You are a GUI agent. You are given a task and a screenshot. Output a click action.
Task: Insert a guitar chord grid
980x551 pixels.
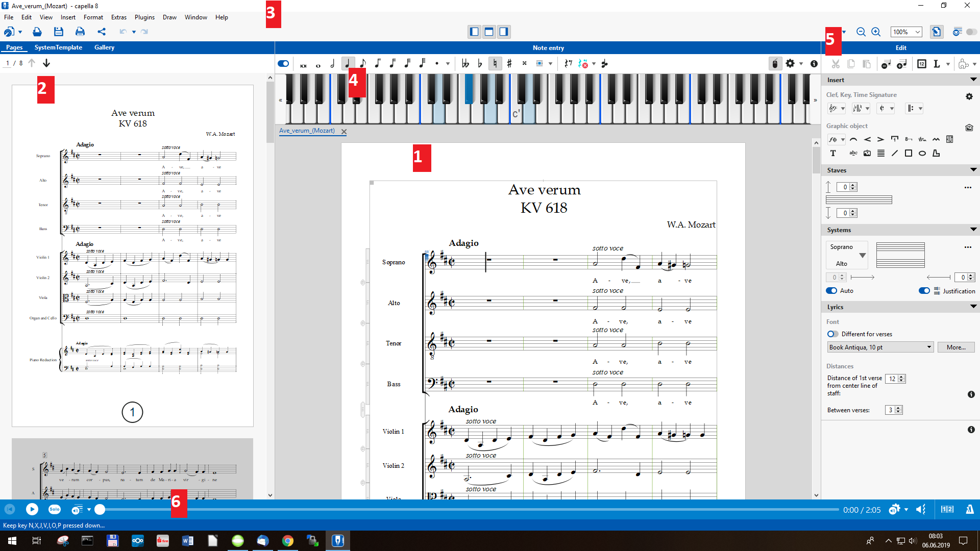tap(949, 139)
